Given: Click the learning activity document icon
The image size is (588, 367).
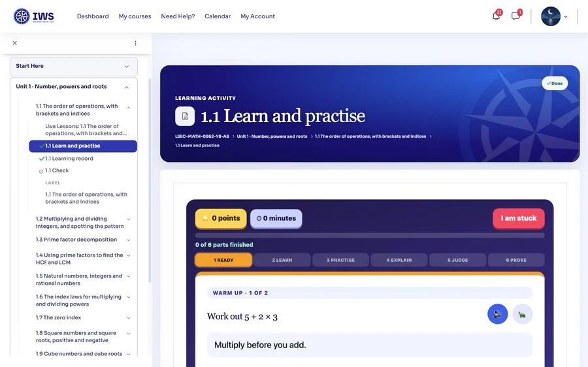Looking at the screenshot, I should (x=185, y=116).
